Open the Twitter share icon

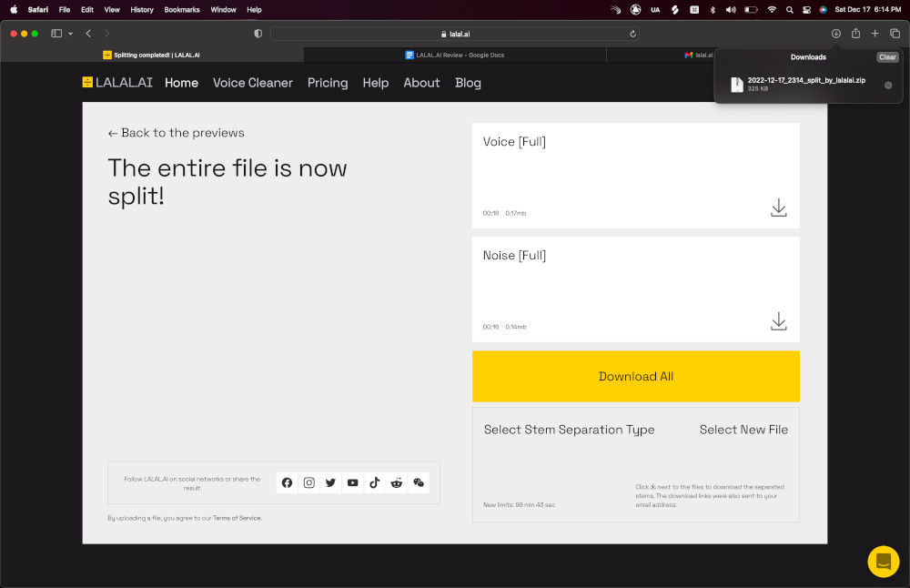pos(331,482)
